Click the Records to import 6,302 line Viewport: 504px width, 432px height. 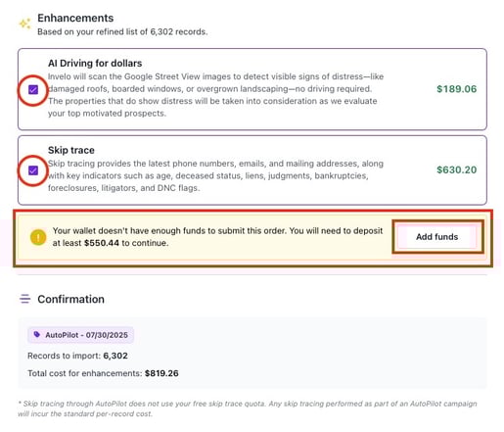[77, 356]
